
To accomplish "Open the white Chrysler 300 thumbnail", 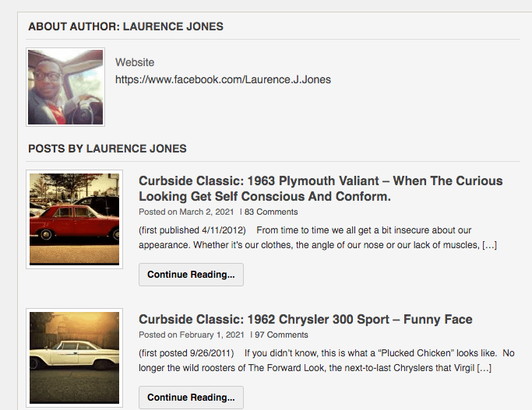I will 74,357.
